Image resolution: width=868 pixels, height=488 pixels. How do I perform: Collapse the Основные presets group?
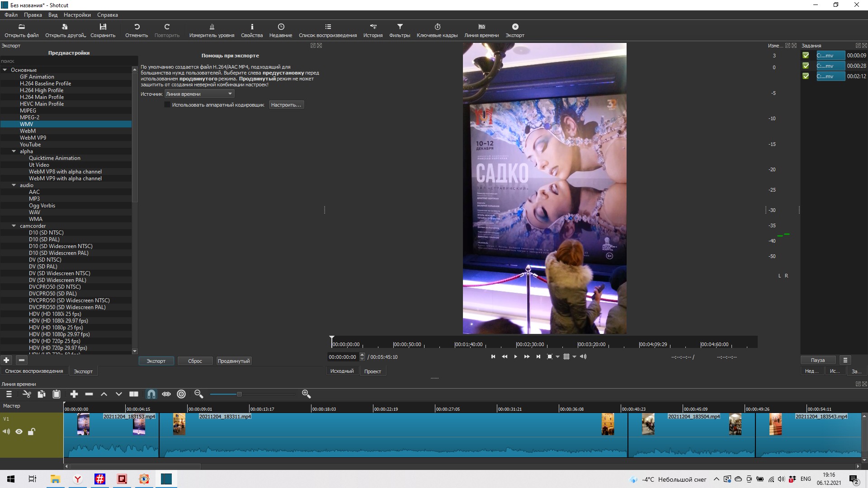point(5,70)
